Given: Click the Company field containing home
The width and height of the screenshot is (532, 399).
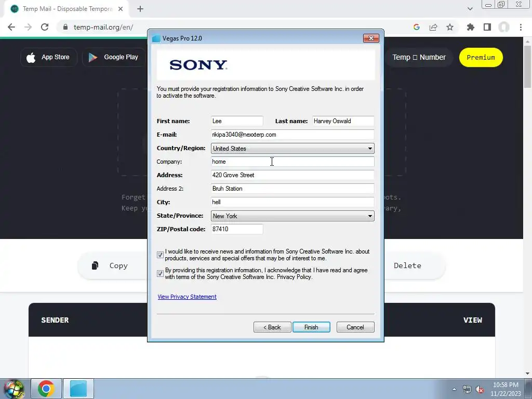Looking at the screenshot, I should [292, 162].
